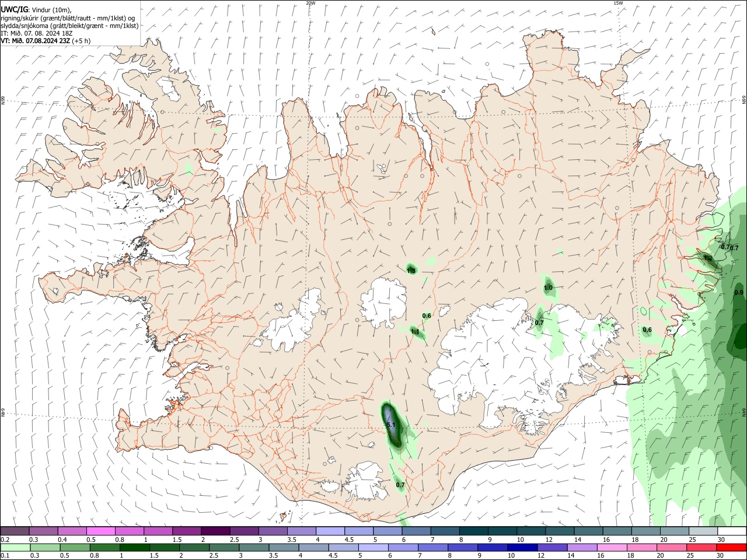Click the '20W' longitude label
This screenshot has height=560, width=747.
[310, 3]
